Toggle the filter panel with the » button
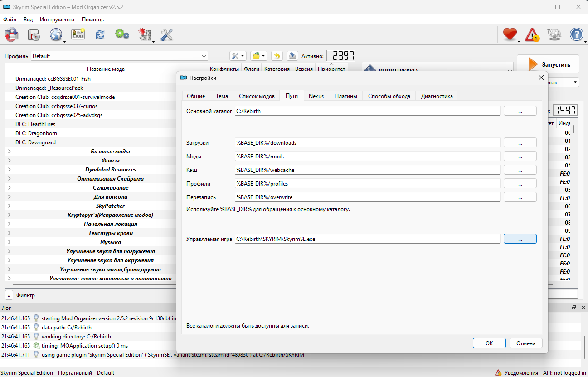The image size is (588, 377). pyautogui.click(x=9, y=295)
